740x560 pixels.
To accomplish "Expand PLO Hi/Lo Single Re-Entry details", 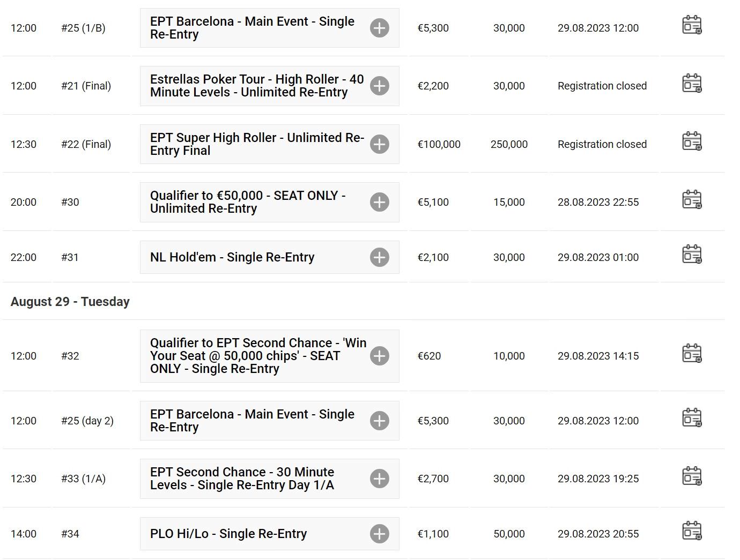I will click(x=380, y=534).
